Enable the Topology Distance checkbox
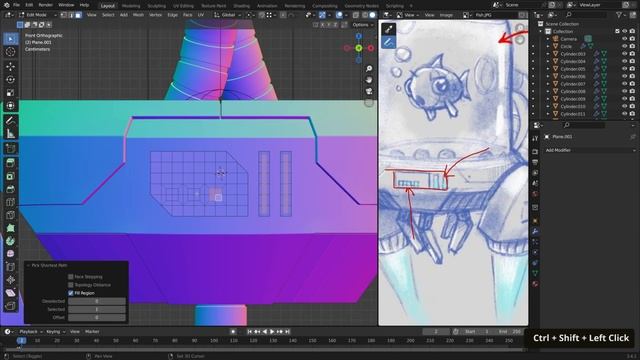 point(71,285)
